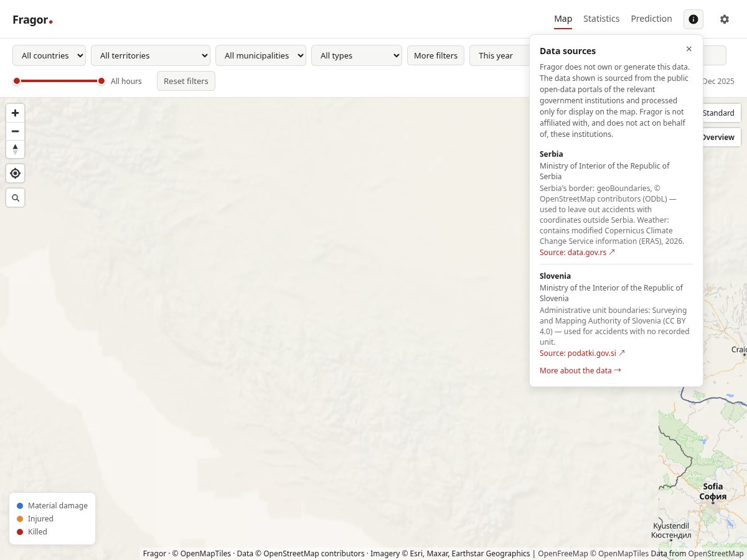Screen dimensions: 747x560
Task: Click the More filters button
Action: [436, 55]
